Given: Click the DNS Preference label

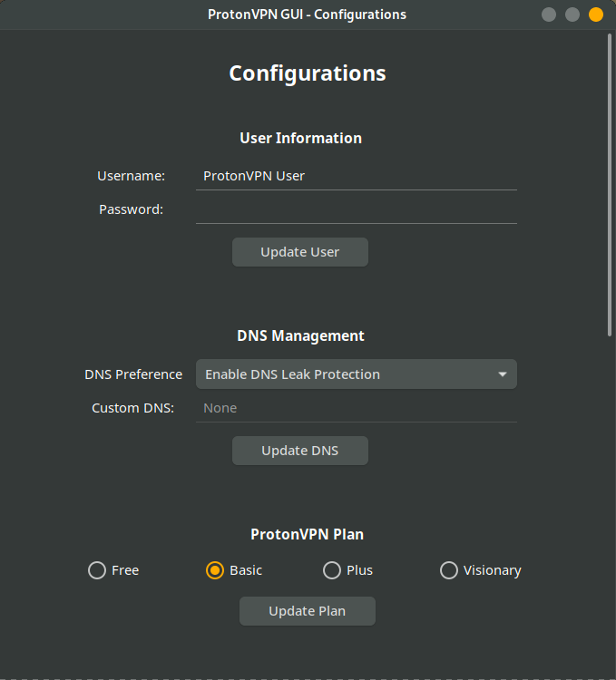Looking at the screenshot, I should click(x=133, y=374).
